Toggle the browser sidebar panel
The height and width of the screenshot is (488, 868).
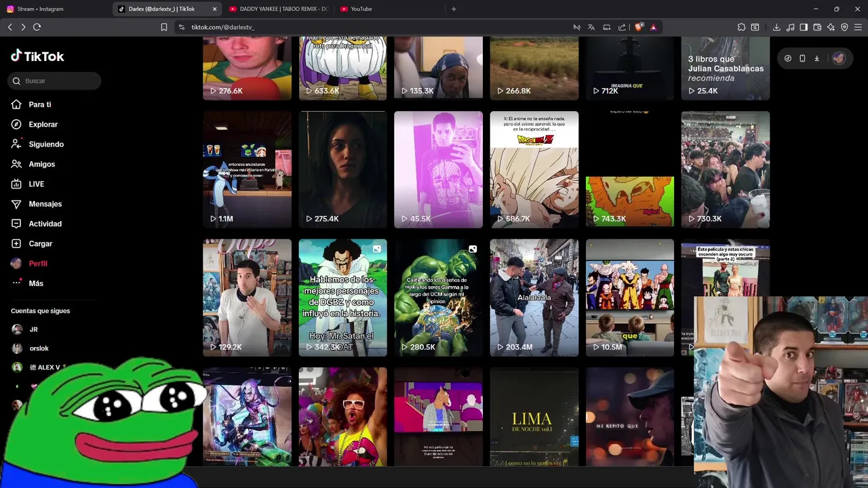804,27
